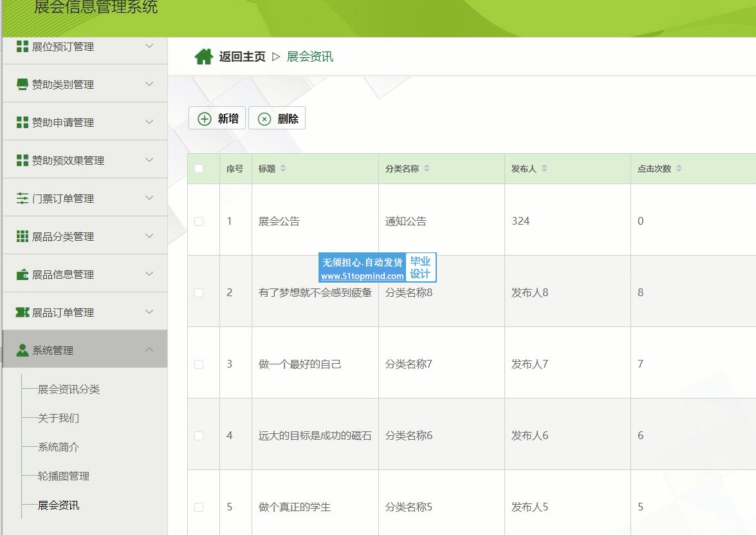
Task: Click the 赞助类别管理 shop icon
Action: pyautogui.click(x=23, y=84)
